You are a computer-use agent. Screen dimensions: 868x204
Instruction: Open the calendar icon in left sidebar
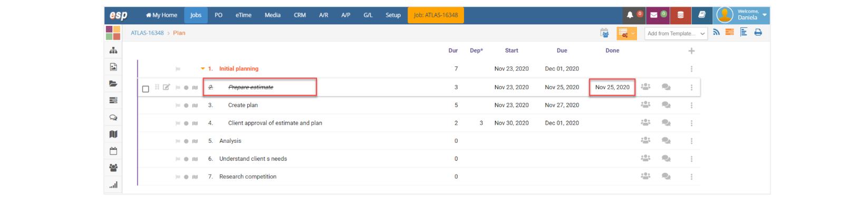coord(113,151)
